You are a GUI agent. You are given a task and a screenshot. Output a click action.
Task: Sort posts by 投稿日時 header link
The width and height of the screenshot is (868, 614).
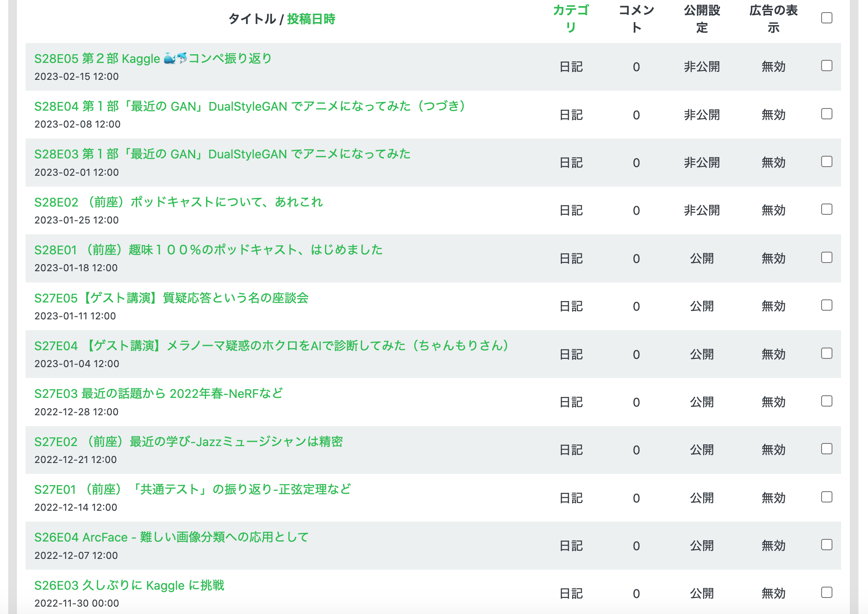pyautogui.click(x=311, y=19)
